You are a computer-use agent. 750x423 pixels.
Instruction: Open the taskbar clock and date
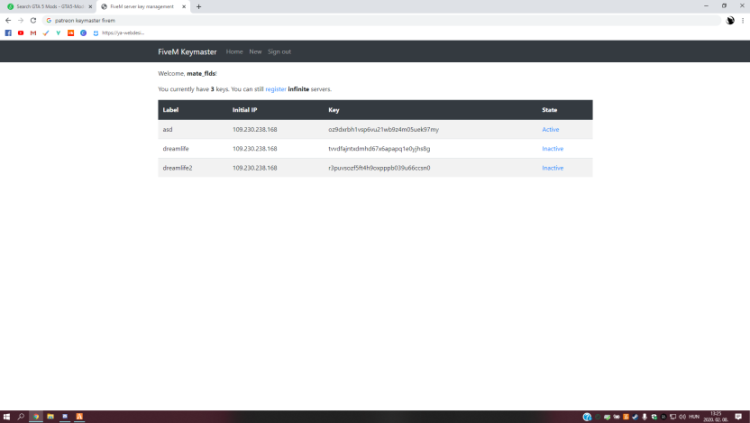[x=716, y=417]
